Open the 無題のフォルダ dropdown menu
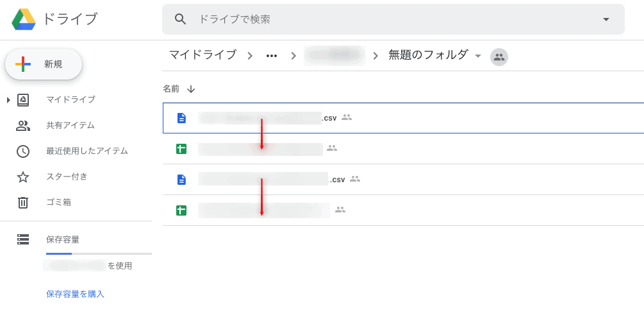 click(x=478, y=56)
